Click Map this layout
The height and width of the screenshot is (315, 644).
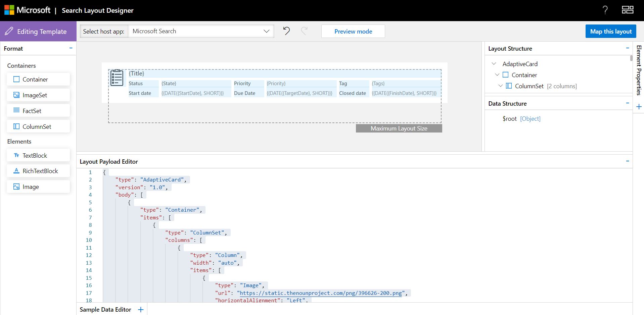[610, 31]
